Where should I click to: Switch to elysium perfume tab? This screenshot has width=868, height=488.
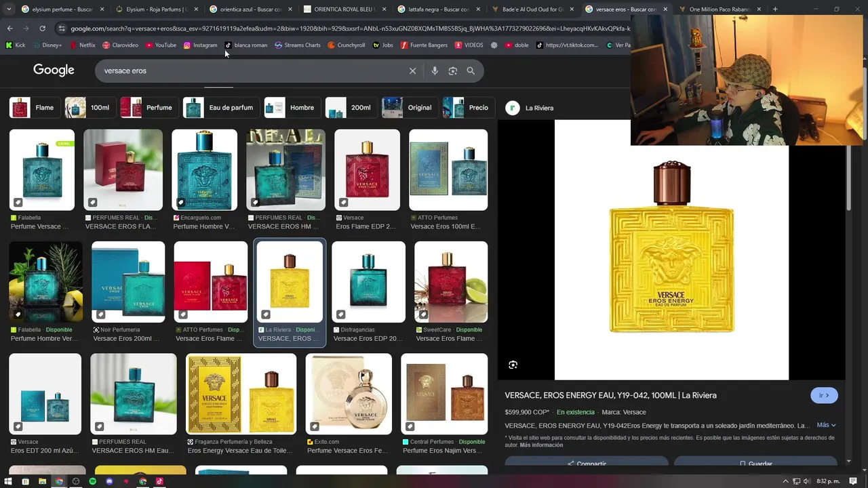pyautogui.click(x=62, y=9)
